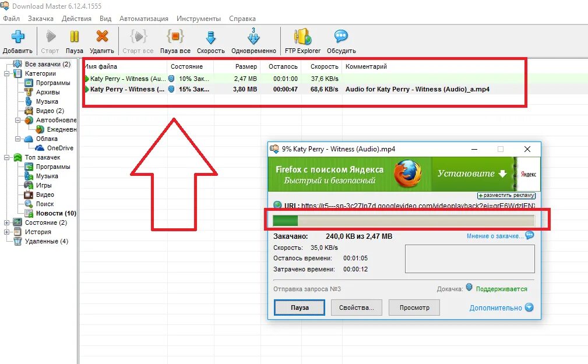Click the Просмотр button
Screen dimensions: 588x364
[414, 308]
